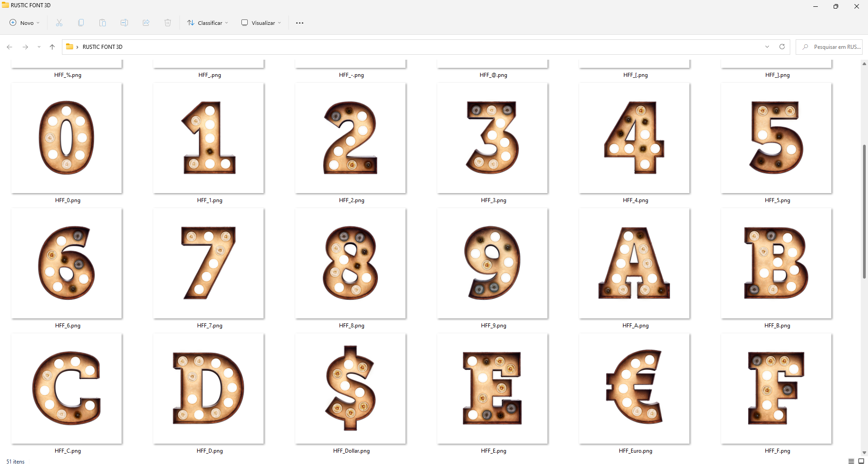The height and width of the screenshot is (464, 868).
Task: Click the Up navigation arrow
Action: point(52,47)
